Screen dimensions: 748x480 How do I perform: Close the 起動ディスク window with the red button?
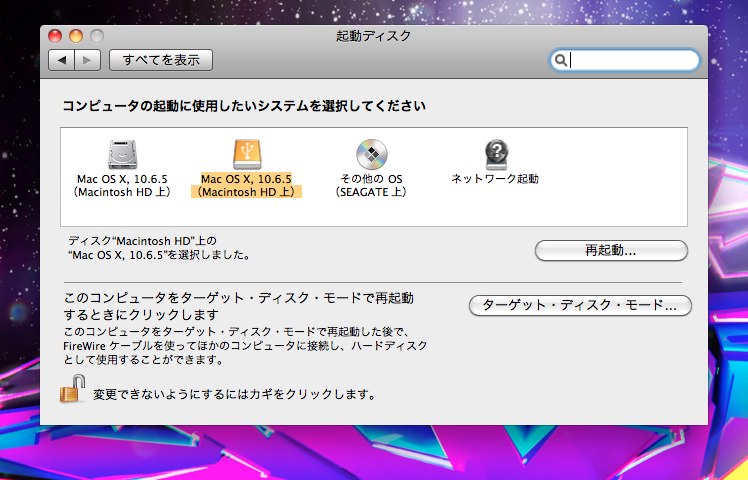pyautogui.click(x=55, y=36)
